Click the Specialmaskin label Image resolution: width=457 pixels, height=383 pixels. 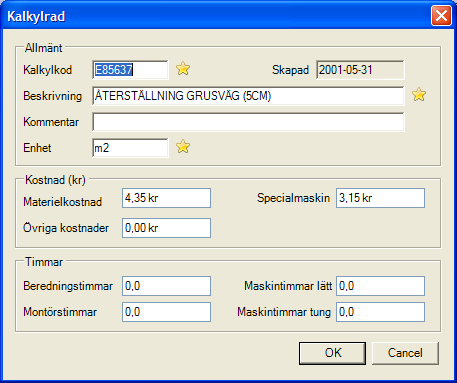(293, 198)
